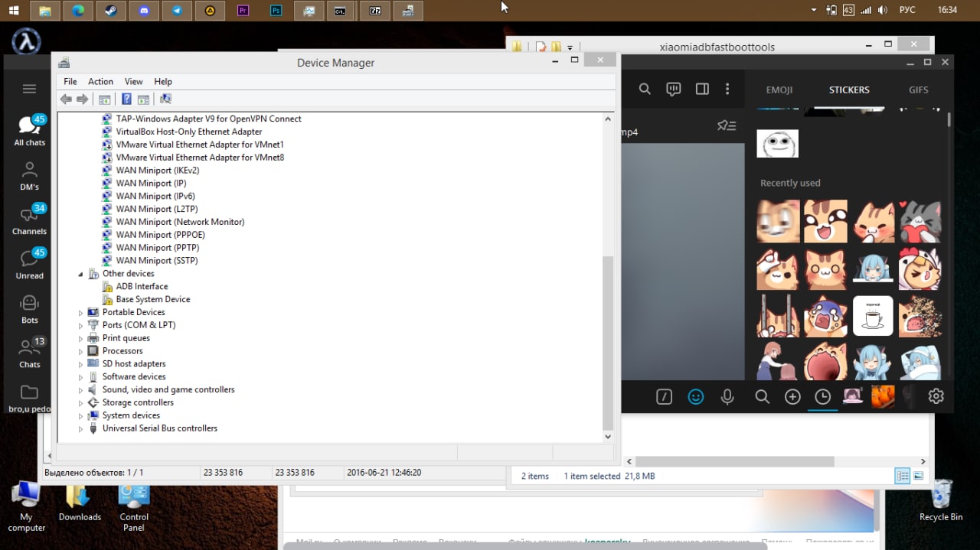Open the Bots folder in Telegram sidebar

tap(29, 308)
